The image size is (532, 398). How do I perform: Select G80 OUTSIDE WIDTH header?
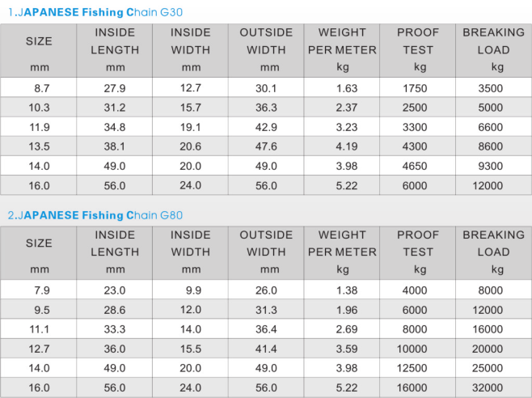click(x=266, y=252)
